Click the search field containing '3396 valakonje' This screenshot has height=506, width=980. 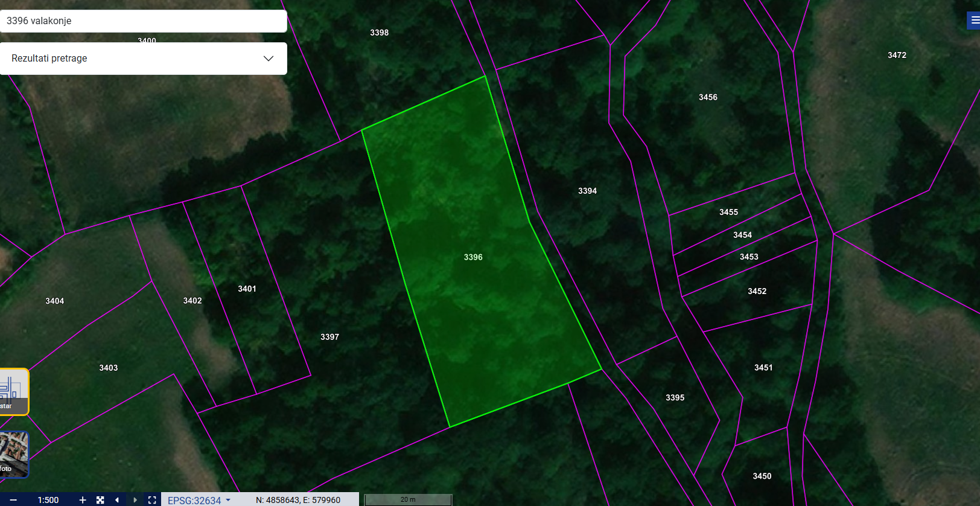144,21
